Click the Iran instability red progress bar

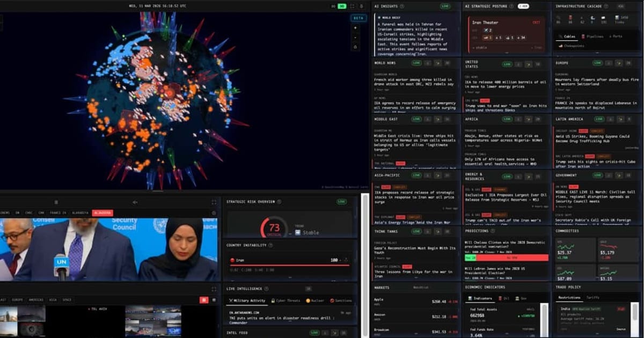point(290,265)
